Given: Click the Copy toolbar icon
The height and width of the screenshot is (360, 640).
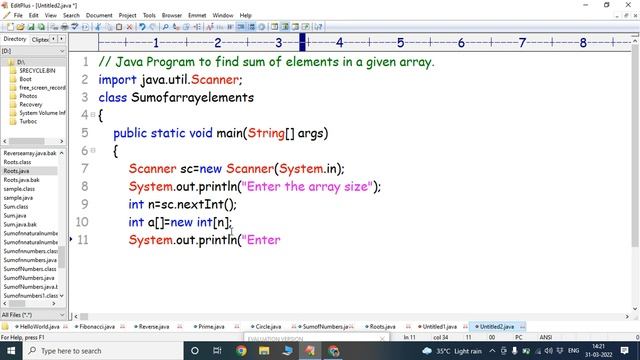Looking at the screenshot, I should click(x=109, y=27).
